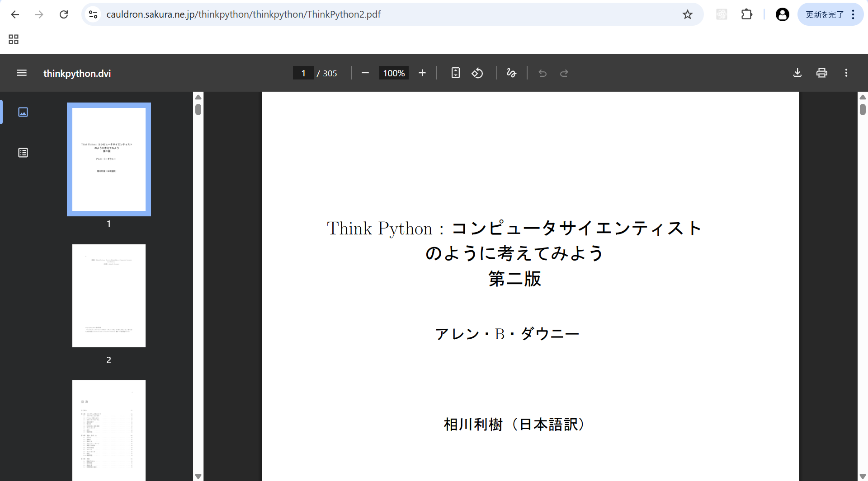
Task: View site information icon in address bar
Action: (x=93, y=14)
